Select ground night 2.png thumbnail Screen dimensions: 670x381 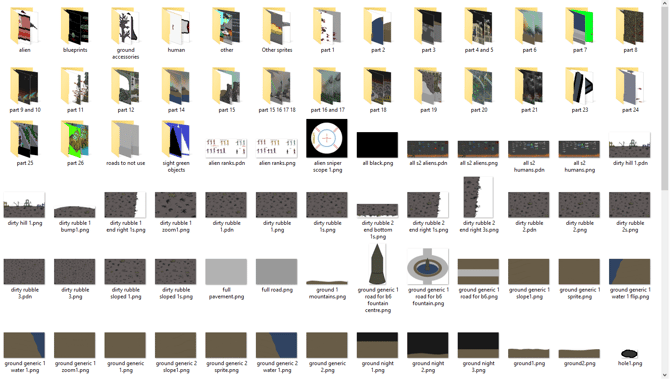click(x=428, y=345)
